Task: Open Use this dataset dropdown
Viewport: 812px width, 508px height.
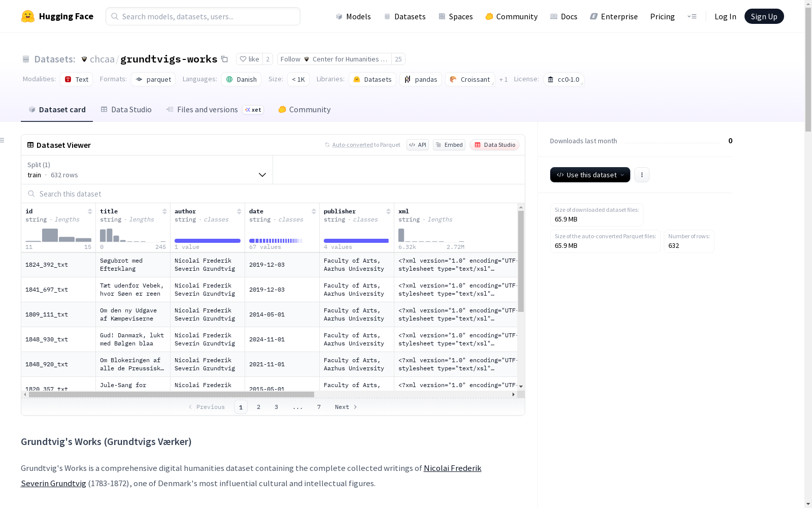Action: 590,175
